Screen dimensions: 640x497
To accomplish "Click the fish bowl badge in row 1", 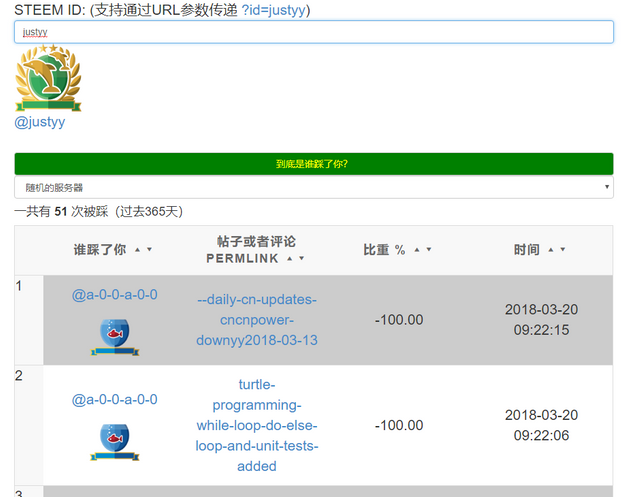I will tap(115, 337).
